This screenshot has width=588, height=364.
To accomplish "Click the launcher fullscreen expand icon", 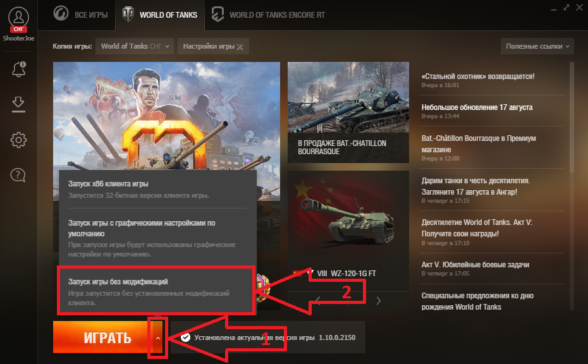I will tap(567, 7).
